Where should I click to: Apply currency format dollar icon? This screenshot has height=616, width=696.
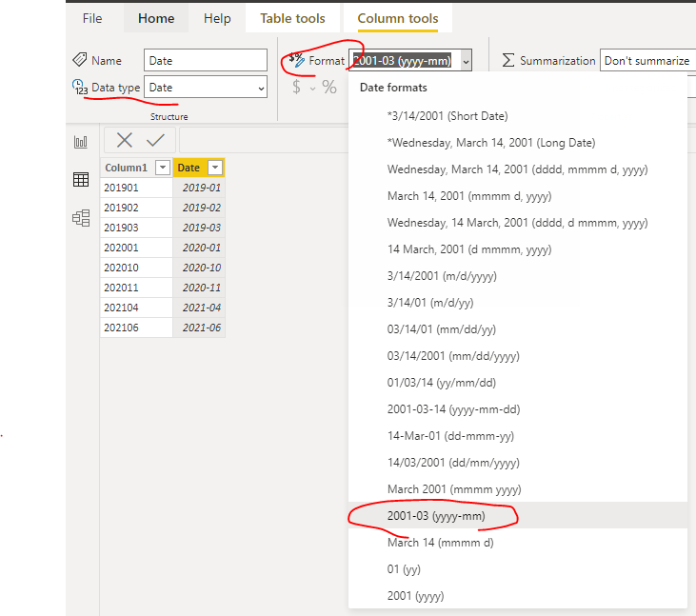point(296,87)
